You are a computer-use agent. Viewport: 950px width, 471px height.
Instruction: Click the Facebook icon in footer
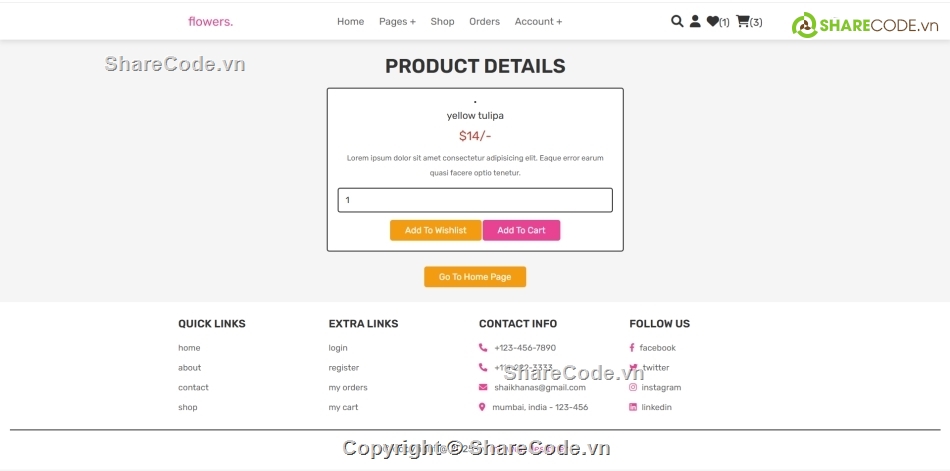pyautogui.click(x=632, y=348)
